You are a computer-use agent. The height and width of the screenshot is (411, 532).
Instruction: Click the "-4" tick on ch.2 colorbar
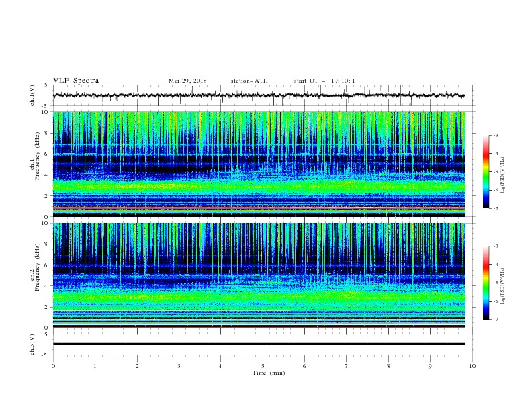(x=496, y=265)
